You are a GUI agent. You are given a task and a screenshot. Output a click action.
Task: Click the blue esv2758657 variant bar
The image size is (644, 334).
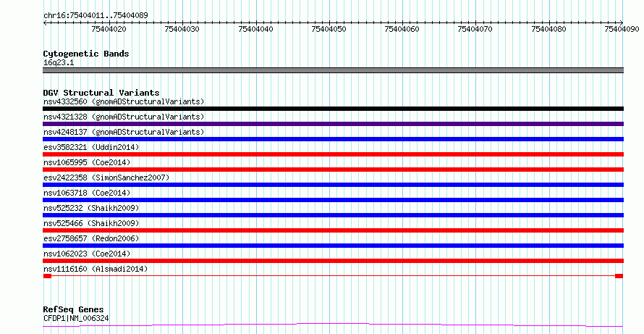pos(333,246)
